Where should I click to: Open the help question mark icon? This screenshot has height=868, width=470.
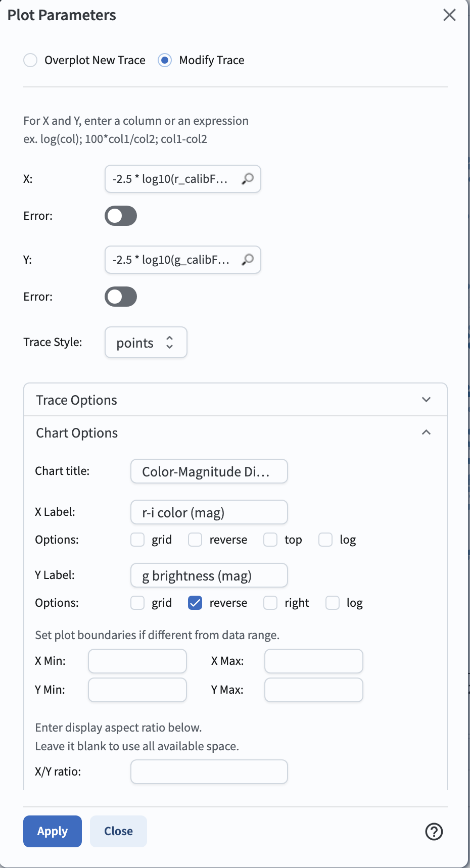click(434, 831)
